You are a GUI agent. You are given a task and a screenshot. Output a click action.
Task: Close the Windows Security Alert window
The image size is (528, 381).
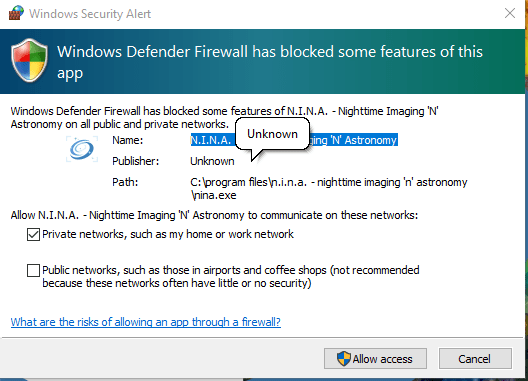510,13
